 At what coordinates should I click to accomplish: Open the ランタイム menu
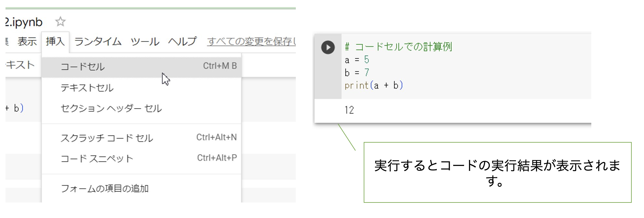pos(98,41)
